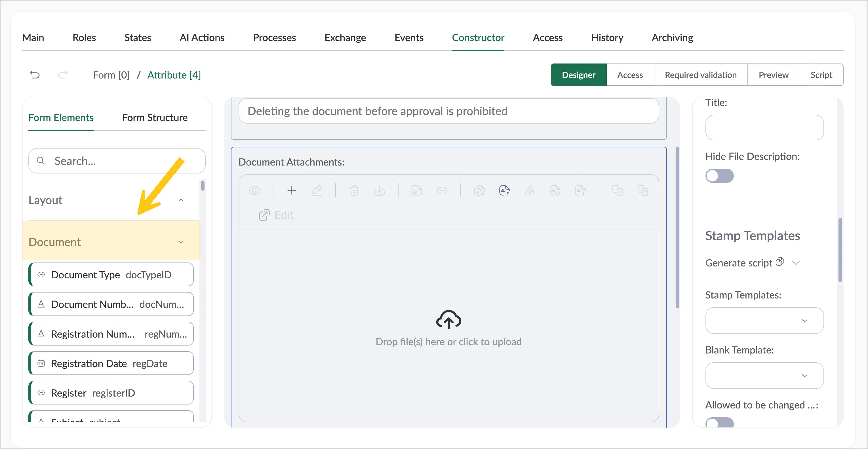Click the magnifier icon in the search box
868x449 pixels.
point(41,161)
